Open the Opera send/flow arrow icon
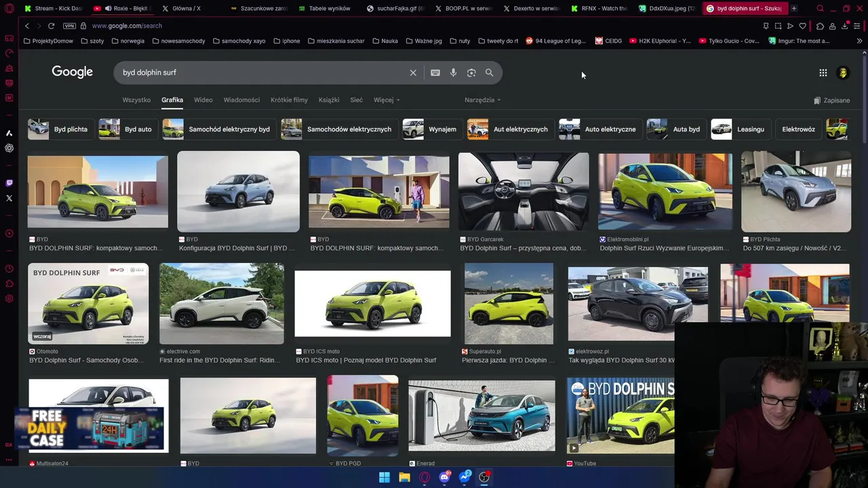 [x=790, y=26]
